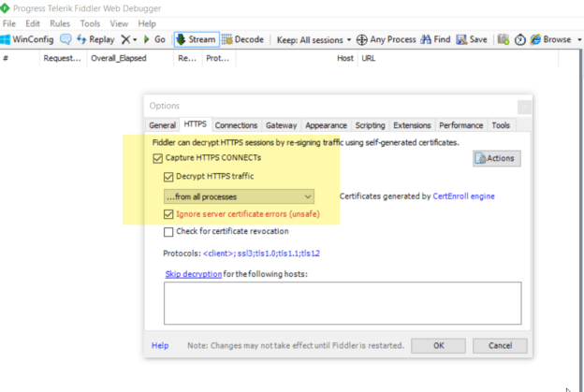The width and height of the screenshot is (584, 392).
Task: Click in the skip-decryption hosts text box
Action: tap(343, 303)
